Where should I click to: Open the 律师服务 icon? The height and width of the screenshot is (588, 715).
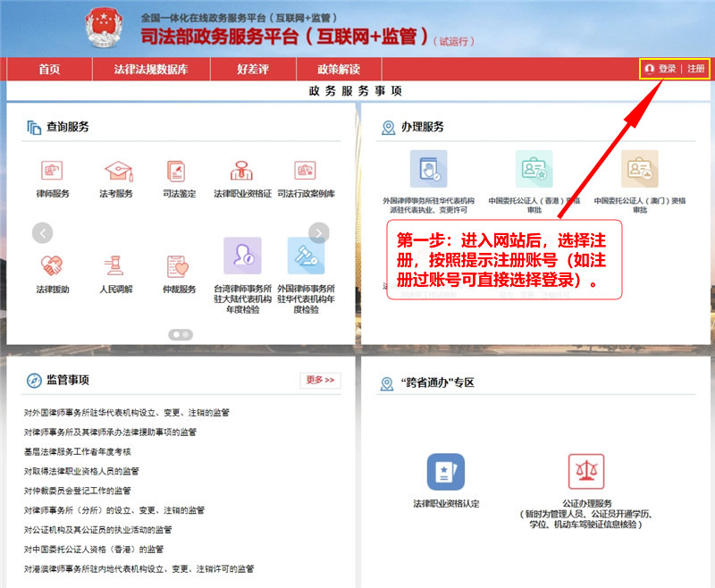[x=52, y=171]
